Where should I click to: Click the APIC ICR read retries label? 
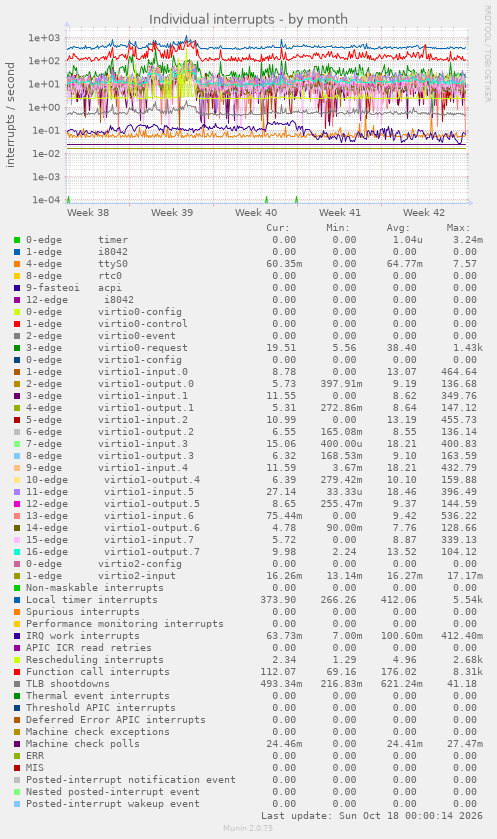click(x=89, y=648)
